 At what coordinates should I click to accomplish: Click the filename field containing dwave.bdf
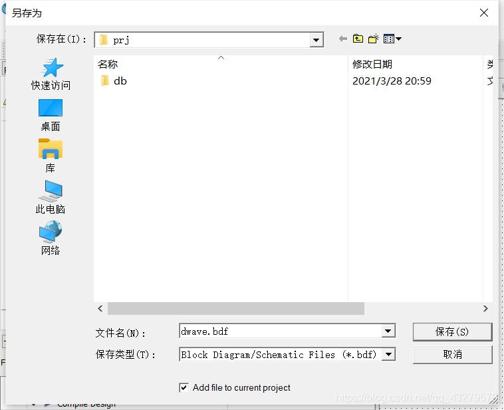click(x=280, y=331)
